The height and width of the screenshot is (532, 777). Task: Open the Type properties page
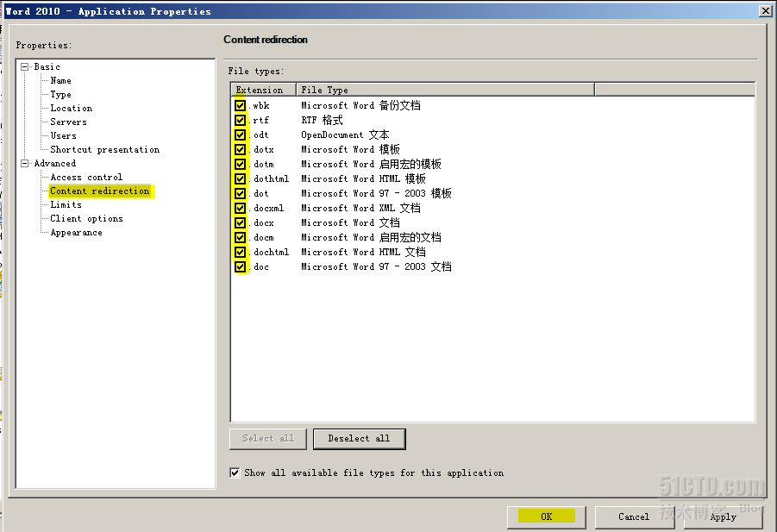60,94
